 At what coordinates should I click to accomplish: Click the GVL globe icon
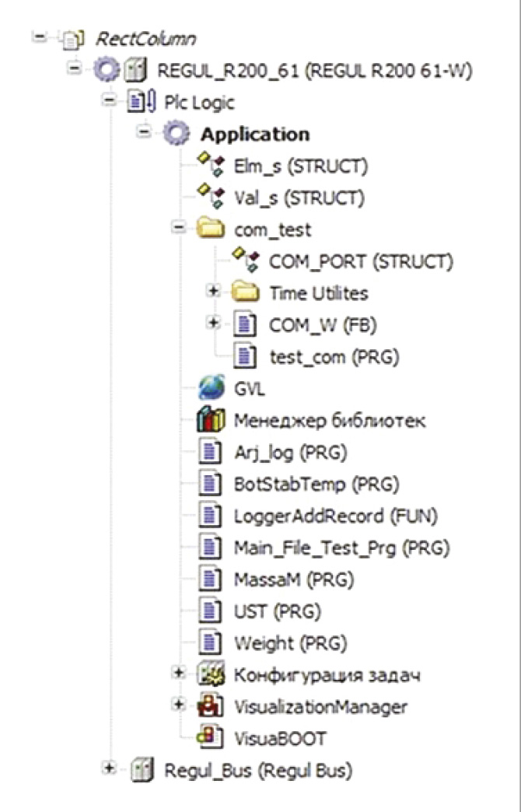[212, 387]
